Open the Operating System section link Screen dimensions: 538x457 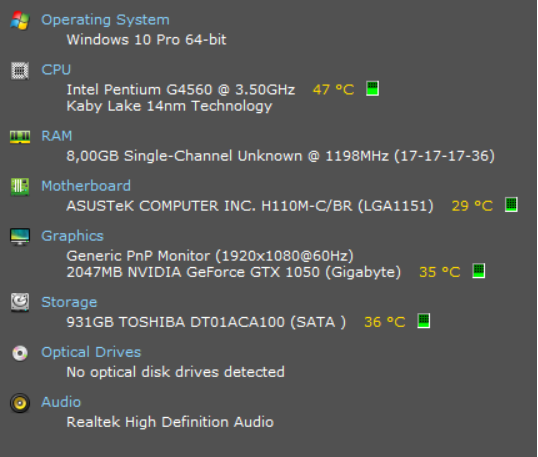[105, 20]
